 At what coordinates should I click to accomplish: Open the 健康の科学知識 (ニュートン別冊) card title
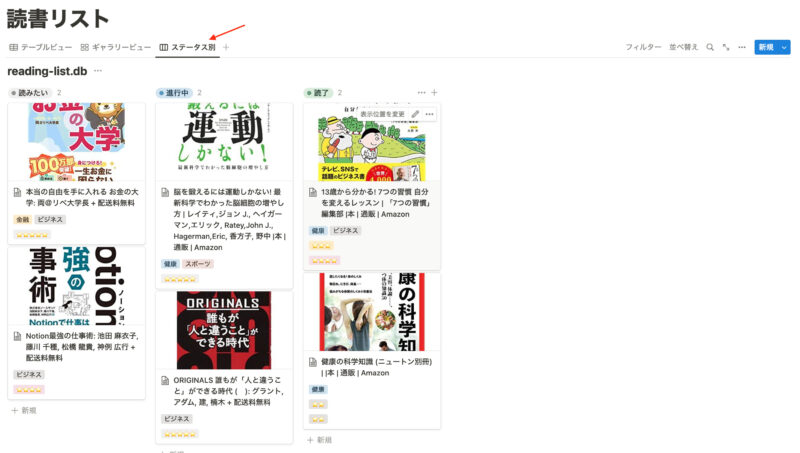(377, 367)
